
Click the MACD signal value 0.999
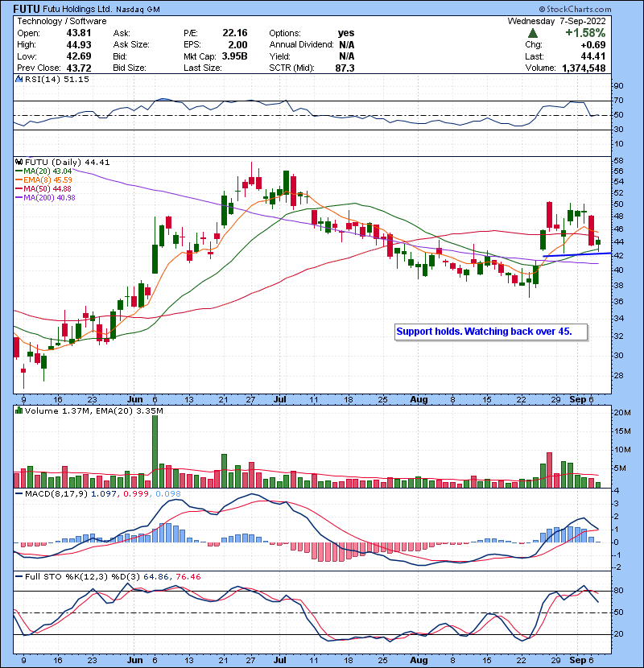136,494
